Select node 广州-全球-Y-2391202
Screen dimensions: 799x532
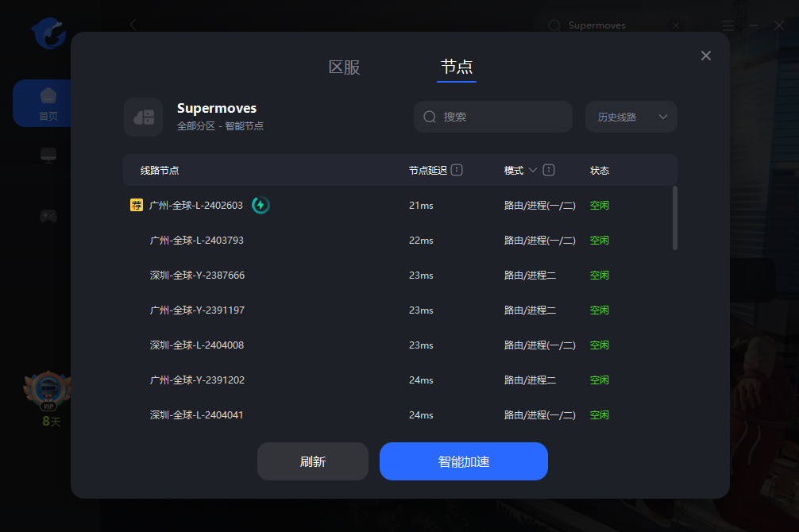point(399,380)
